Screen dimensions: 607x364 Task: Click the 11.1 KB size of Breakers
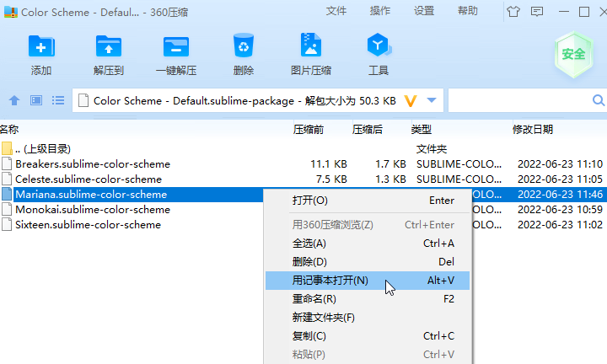point(329,164)
